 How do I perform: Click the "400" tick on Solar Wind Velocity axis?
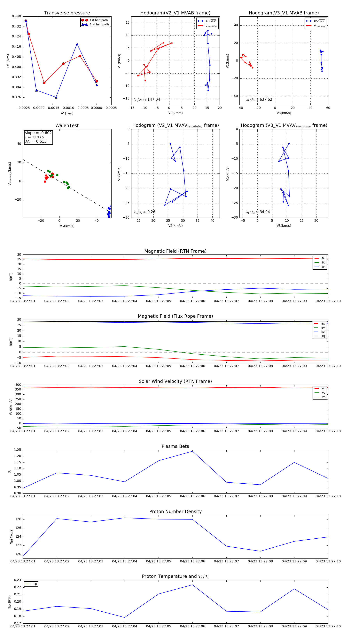[18, 385]
